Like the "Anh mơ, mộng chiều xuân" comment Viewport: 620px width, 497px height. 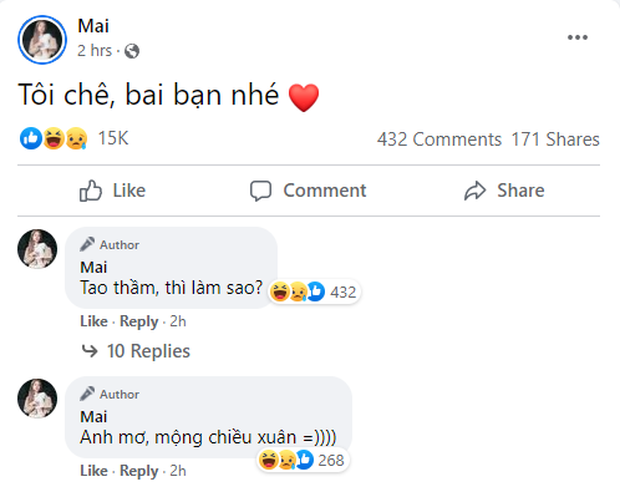pos(93,470)
